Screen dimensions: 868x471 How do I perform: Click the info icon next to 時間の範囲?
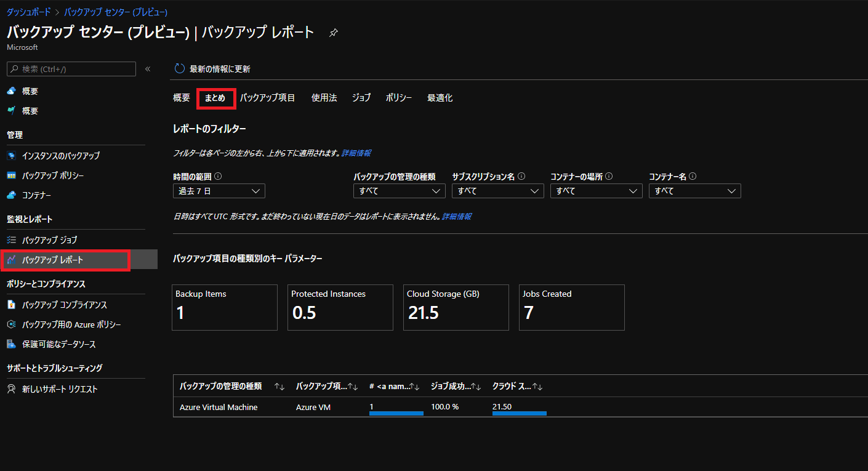[218, 177]
